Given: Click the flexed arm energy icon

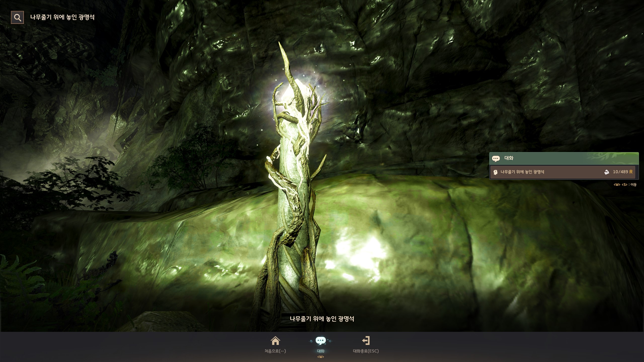Looking at the screenshot, I should pos(607,172).
